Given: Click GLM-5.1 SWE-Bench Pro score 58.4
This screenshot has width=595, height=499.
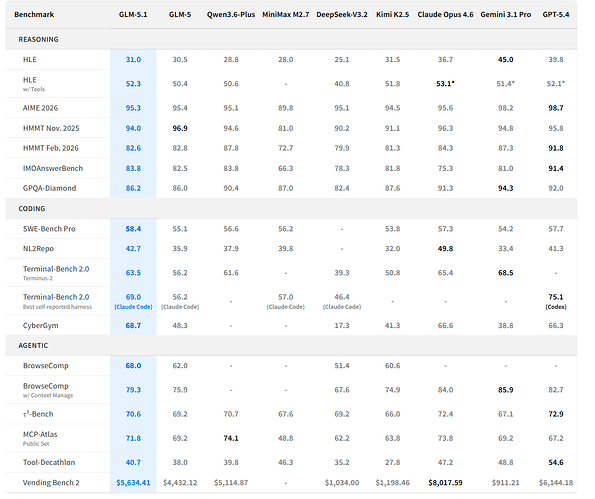Looking at the screenshot, I should point(133,229).
